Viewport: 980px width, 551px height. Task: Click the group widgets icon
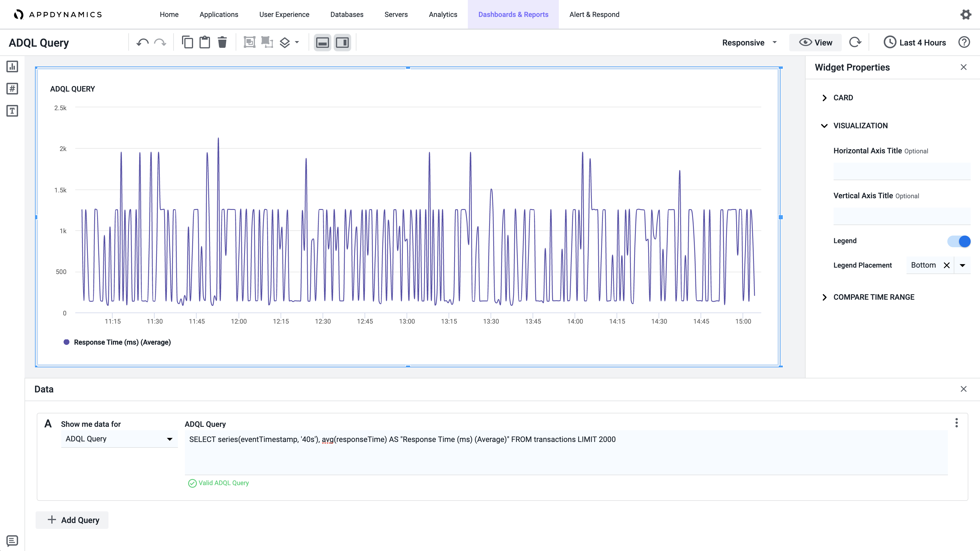pyautogui.click(x=250, y=42)
